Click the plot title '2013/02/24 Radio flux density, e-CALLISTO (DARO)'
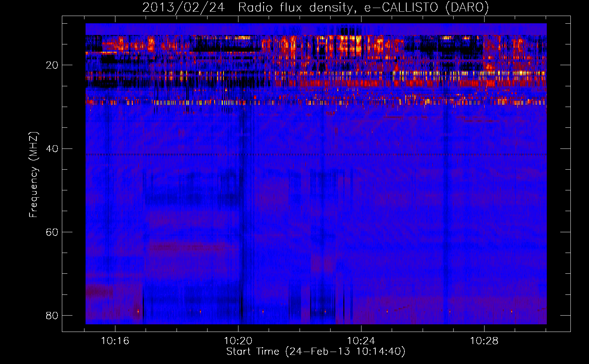The height and width of the screenshot is (364, 589). point(316,7)
